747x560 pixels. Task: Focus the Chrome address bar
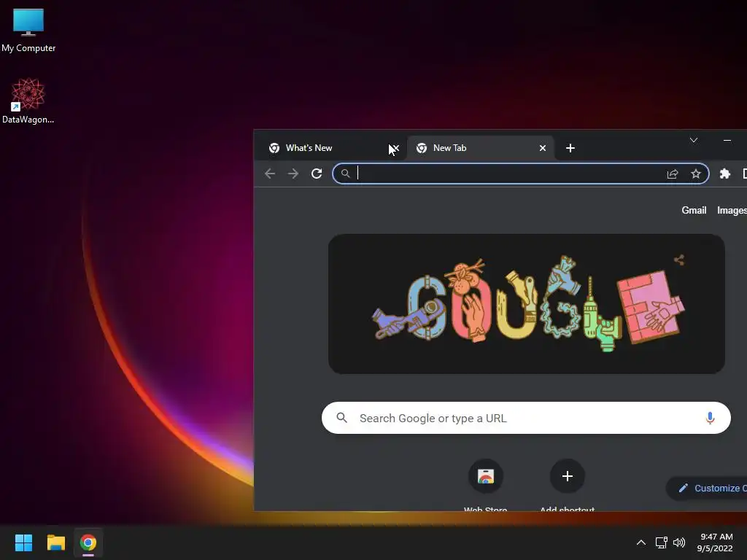pyautogui.click(x=520, y=174)
